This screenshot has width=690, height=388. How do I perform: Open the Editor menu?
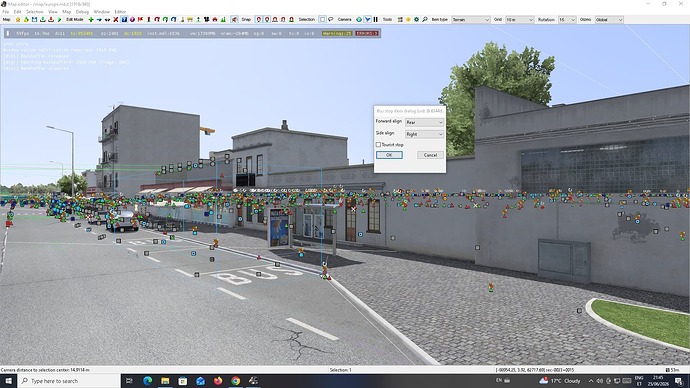click(x=120, y=12)
